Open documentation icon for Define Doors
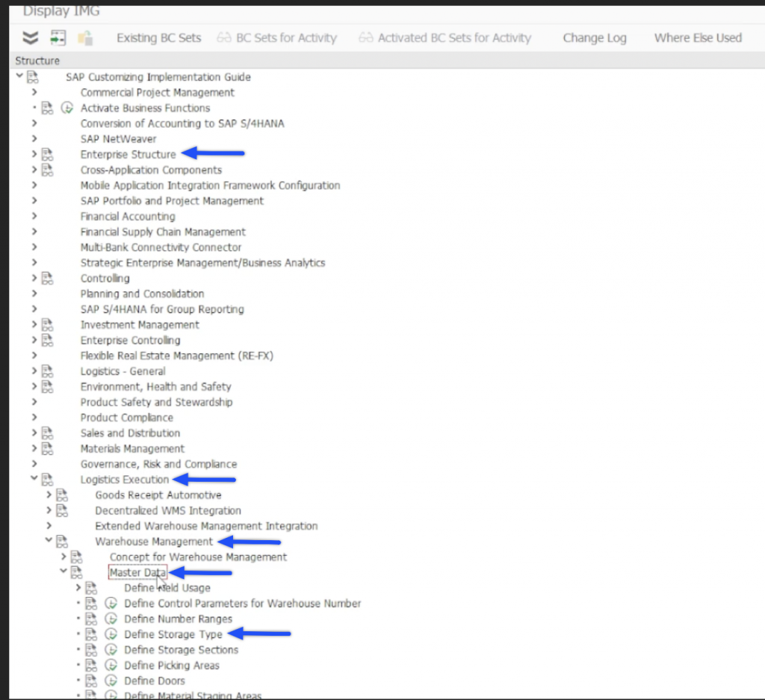 click(x=91, y=681)
